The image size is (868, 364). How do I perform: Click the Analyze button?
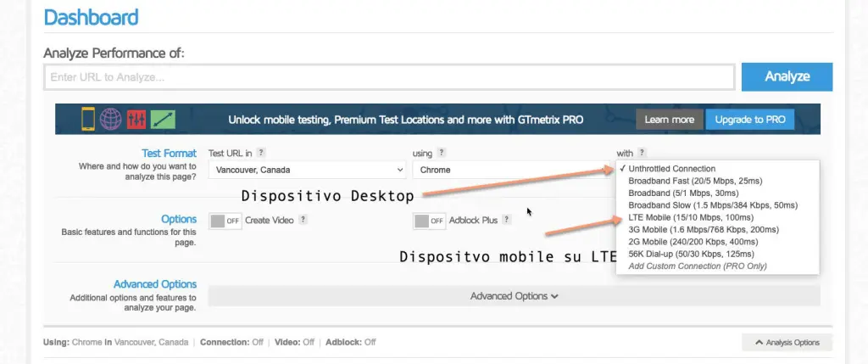click(x=787, y=76)
